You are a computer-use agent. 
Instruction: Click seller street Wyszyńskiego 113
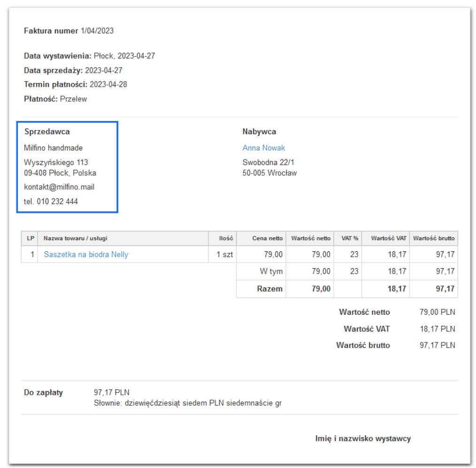click(x=56, y=162)
